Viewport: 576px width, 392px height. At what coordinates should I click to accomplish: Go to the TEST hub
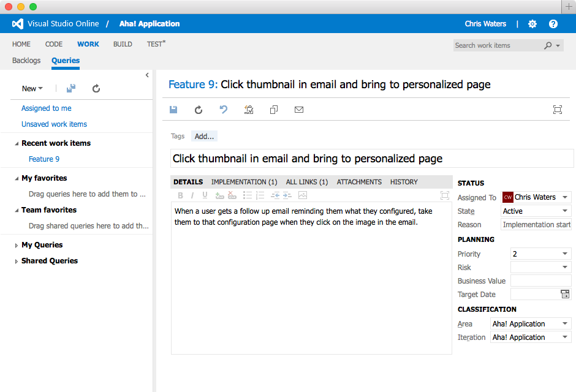pos(156,44)
